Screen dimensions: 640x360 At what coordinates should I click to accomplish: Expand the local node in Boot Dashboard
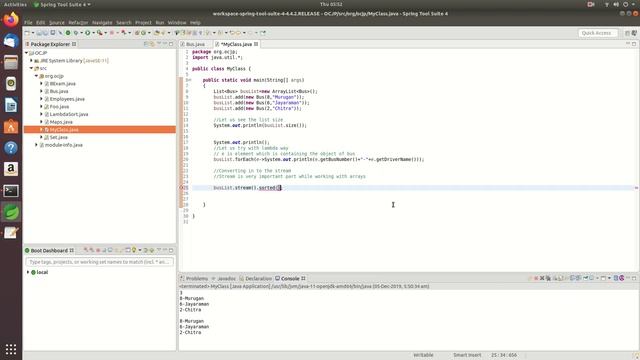(x=28, y=272)
